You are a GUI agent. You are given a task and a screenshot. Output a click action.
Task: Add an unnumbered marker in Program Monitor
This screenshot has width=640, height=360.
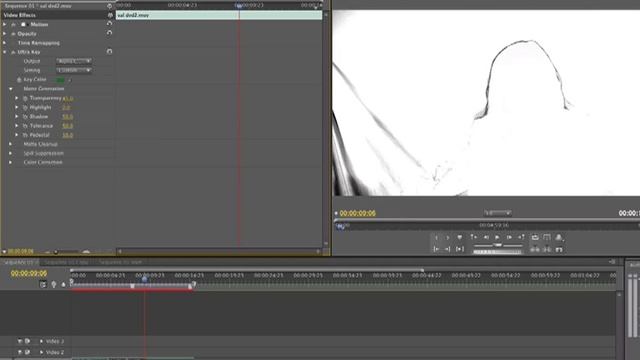coord(460,237)
